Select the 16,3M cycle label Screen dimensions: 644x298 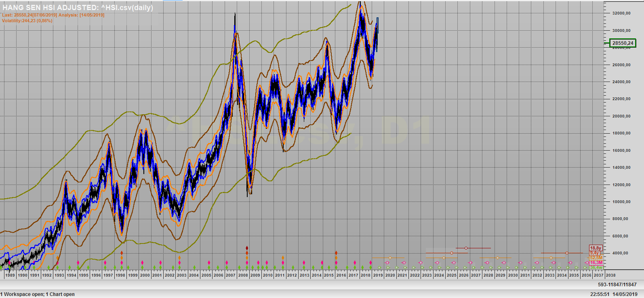[596, 262]
